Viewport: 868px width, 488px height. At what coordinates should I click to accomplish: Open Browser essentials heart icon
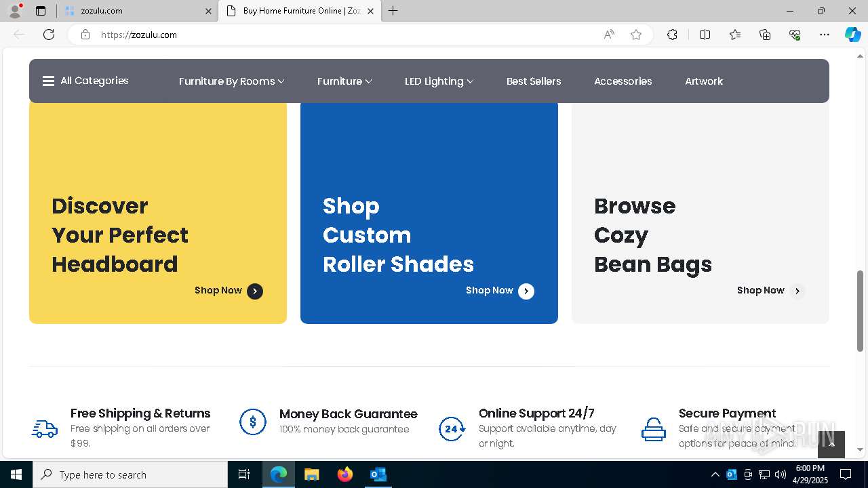[x=795, y=35]
